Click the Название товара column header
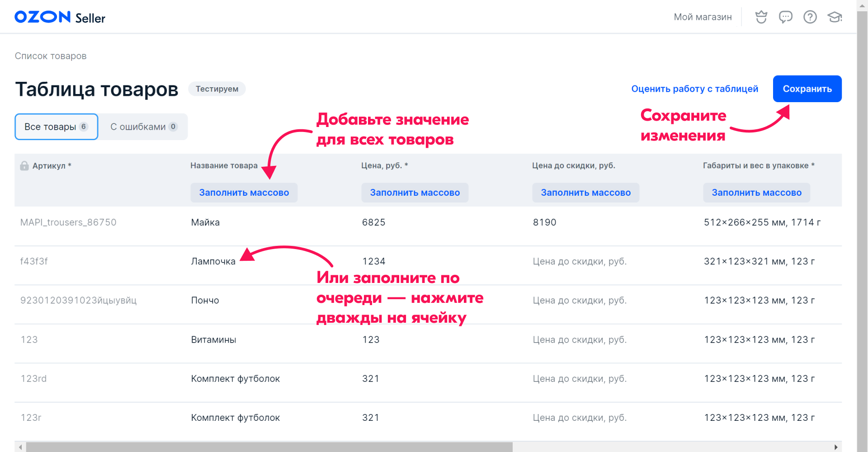The width and height of the screenshot is (868, 452). click(x=224, y=165)
